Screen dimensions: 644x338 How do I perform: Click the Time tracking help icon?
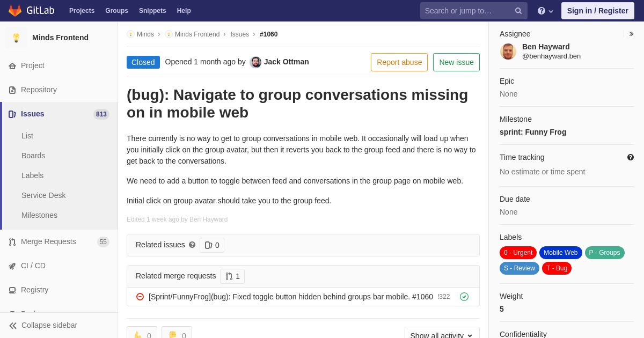coord(631,157)
